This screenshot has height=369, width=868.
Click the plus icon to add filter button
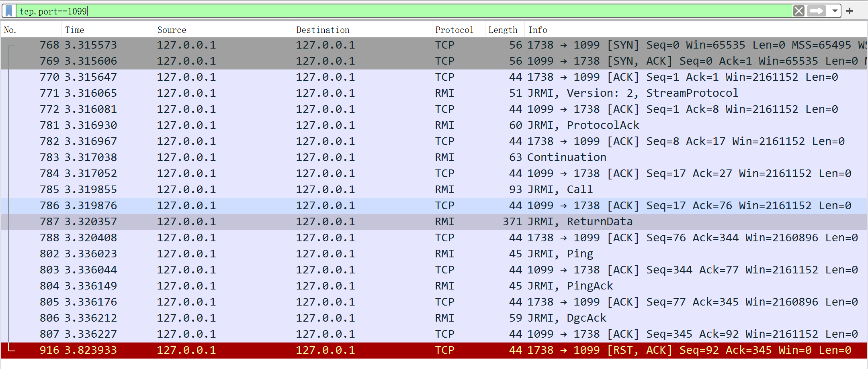(850, 11)
